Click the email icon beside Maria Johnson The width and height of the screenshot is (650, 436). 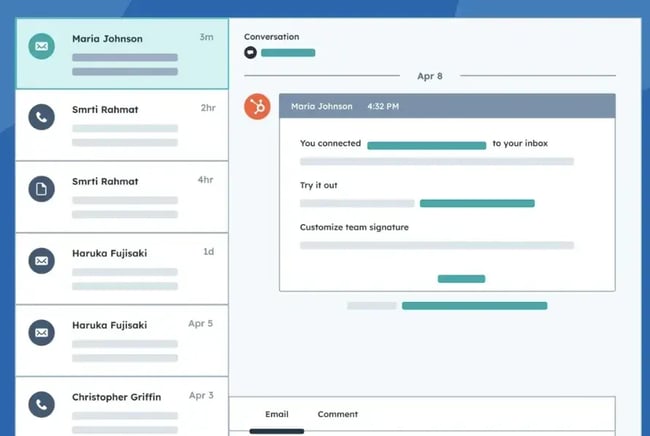[x=41, y=46]
